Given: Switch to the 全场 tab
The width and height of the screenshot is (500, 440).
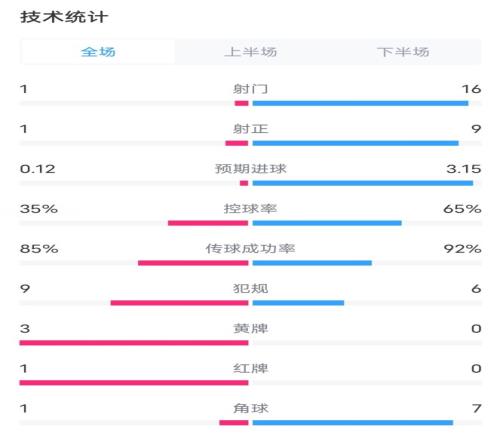Looking at the screenshot, I should 98,52.
